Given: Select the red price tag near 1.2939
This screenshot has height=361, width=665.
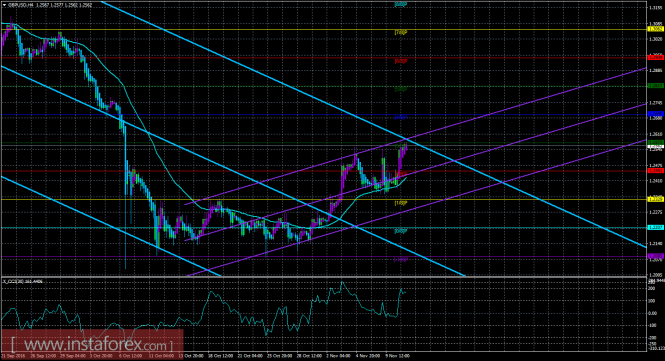Looking at the screenshot, I should tap(655, 57).
